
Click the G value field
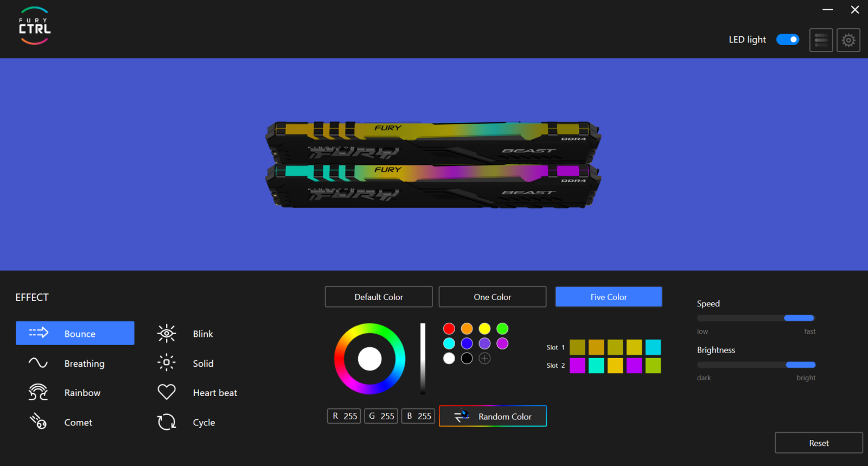coord(381,416)
